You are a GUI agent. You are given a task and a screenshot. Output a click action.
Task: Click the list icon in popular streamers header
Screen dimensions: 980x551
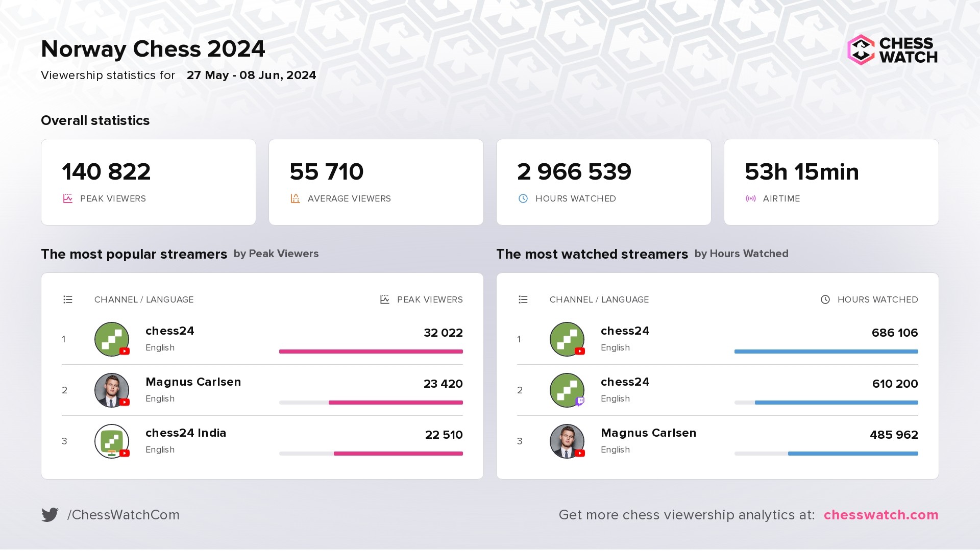click(x=68, y=299)
